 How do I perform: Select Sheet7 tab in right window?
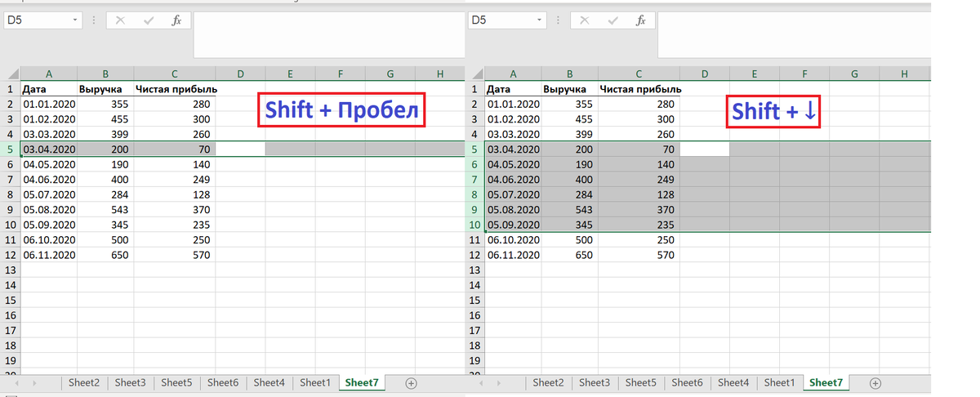[826, 382]
